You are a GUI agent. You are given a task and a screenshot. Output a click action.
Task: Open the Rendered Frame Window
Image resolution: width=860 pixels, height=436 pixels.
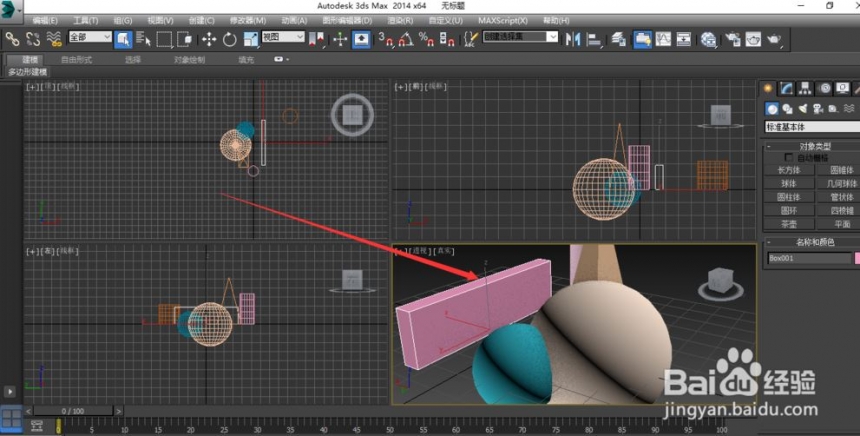point(753,39)
